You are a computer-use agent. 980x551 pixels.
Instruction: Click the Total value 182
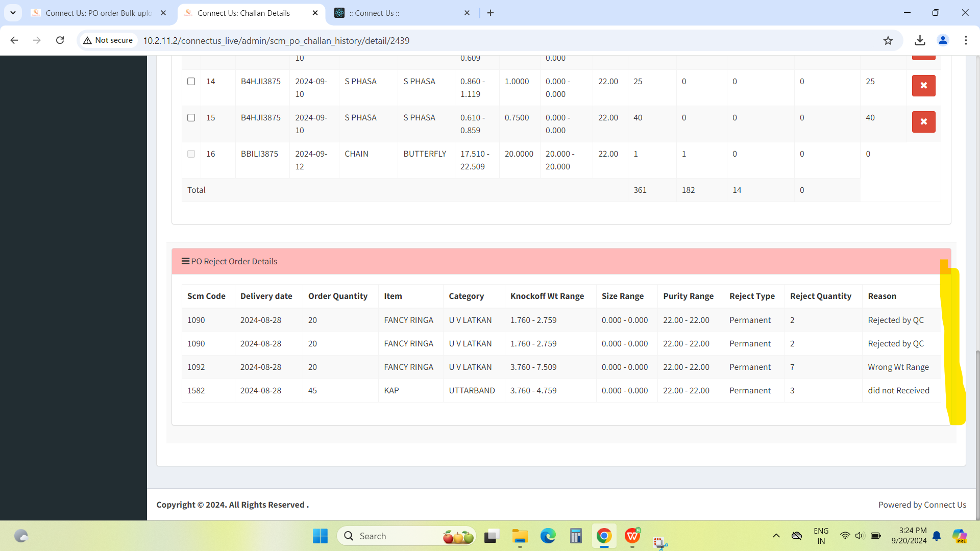click(688, 190)
